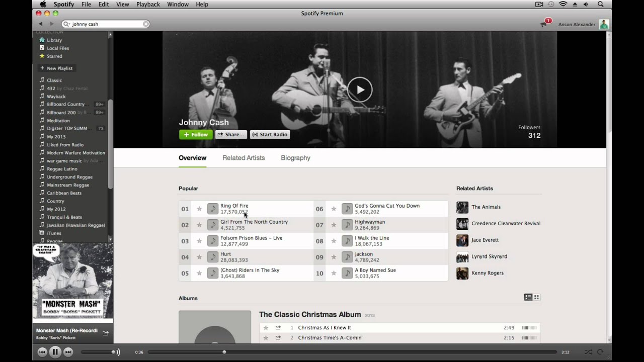Open Starred in the sidebar
Viewport: 644px width, 362px height.
pos(54,56)
